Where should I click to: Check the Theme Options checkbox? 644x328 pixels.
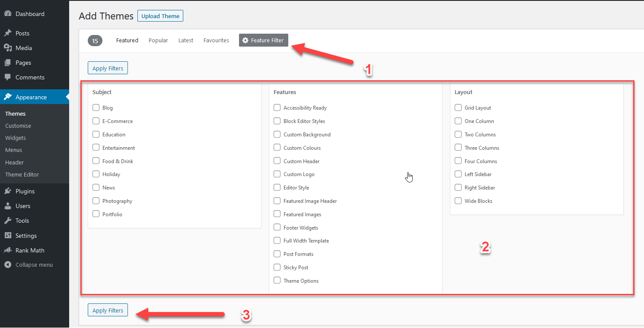[277, 281]
